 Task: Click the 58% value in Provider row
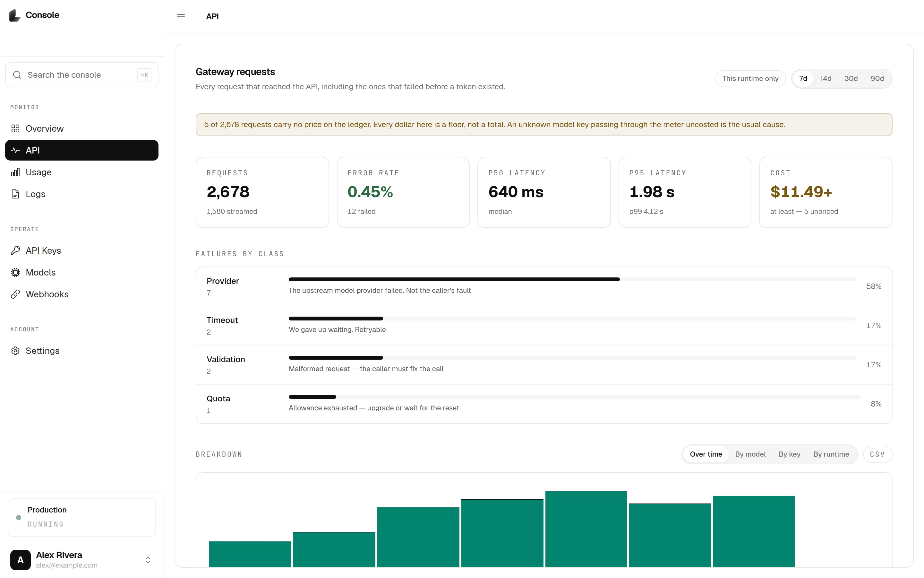[x=874, y=286]
